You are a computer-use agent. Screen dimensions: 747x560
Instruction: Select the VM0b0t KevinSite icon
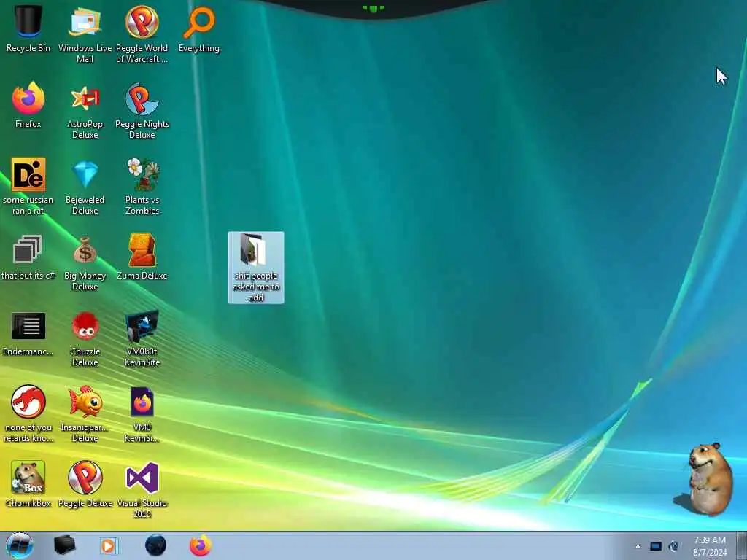[142, 338]
